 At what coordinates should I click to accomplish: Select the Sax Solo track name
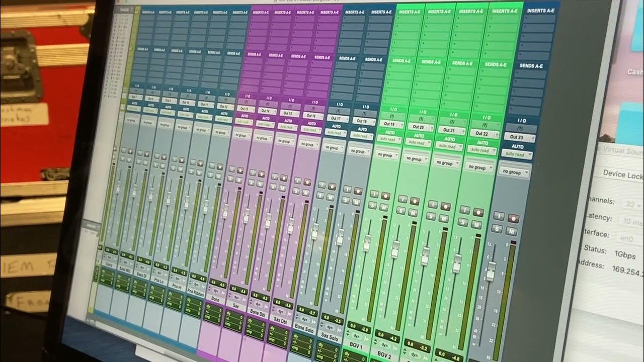click(331, 336)
